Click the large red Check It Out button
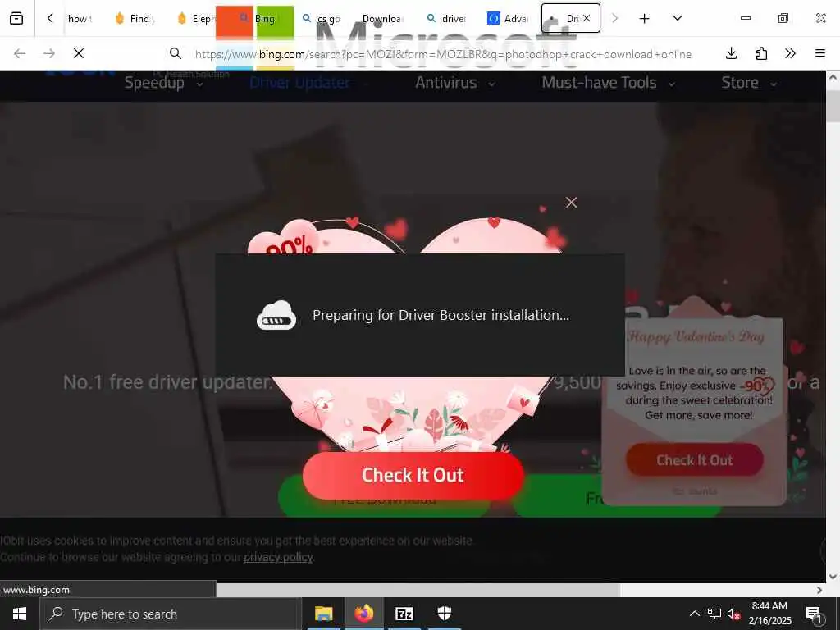840x630 pixels. click(x=413, y=475)
